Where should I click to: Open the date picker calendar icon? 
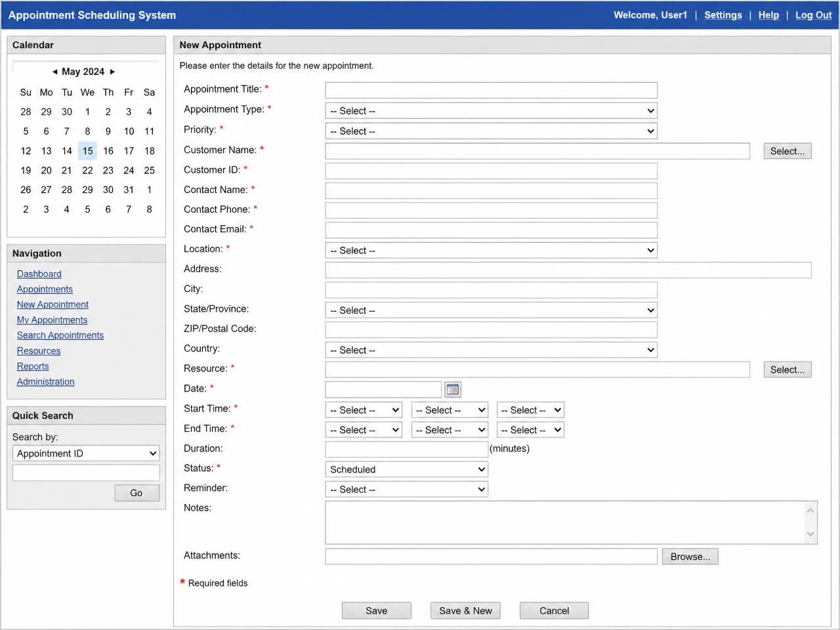point(453,390)
